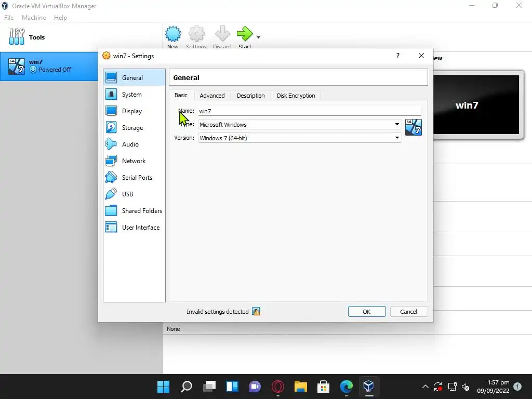Open File Explorer from the taskbar
The width and height of the screenshot is (532, 399).
(301, 386)
